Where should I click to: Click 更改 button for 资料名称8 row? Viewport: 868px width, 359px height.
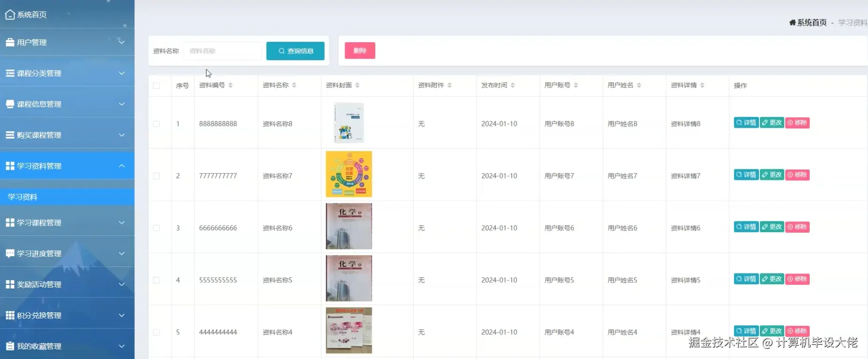(772, 123)
